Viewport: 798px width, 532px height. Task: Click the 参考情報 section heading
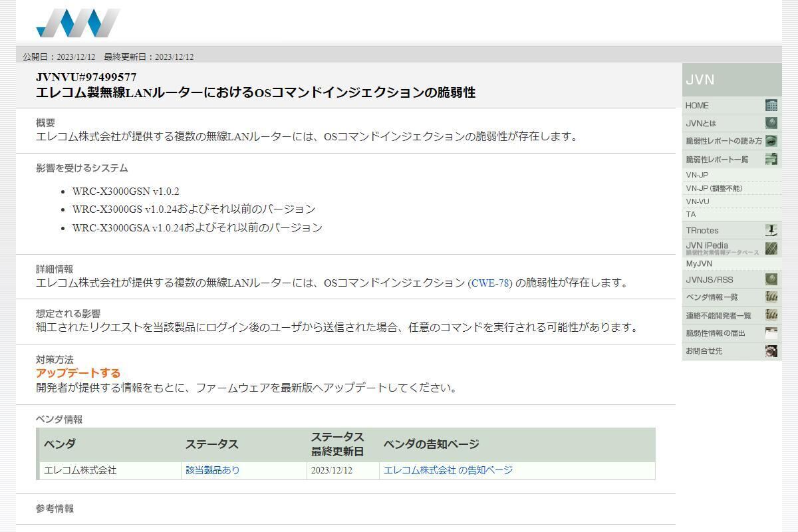pyautogui.click(x=55, y=509)
